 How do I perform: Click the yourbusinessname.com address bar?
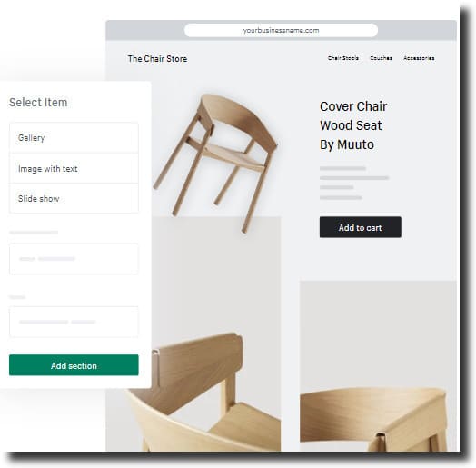coord(281,30)
